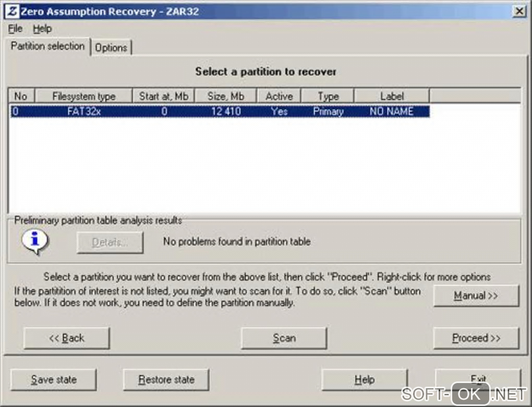Switch to the Partition selection tab
This screenshot has height=407, width=532.
pyautogui.click(x=47, y=46)
